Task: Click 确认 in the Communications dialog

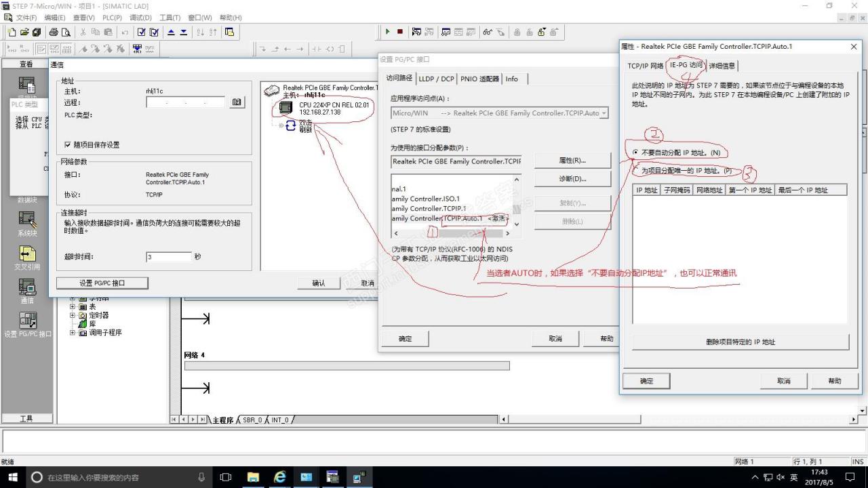Action: (319, 283)
